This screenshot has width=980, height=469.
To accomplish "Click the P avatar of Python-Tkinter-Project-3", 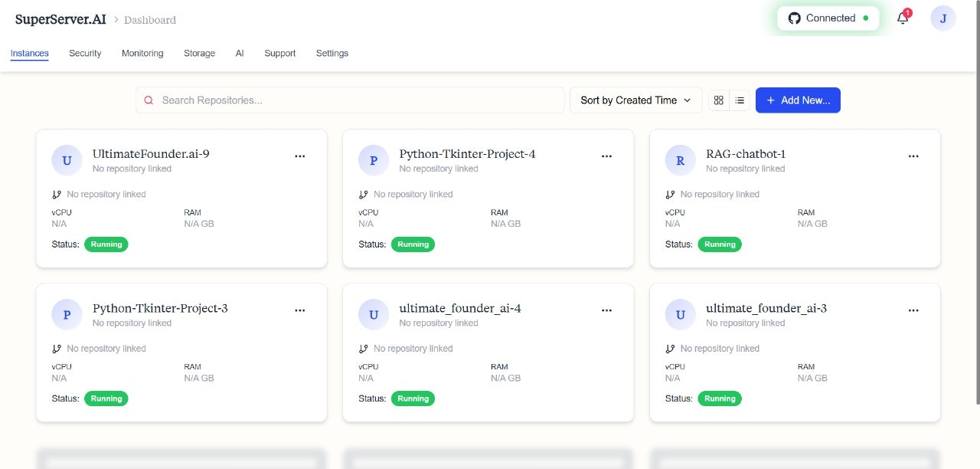I will pyautogui.click(x=67, y=314).
